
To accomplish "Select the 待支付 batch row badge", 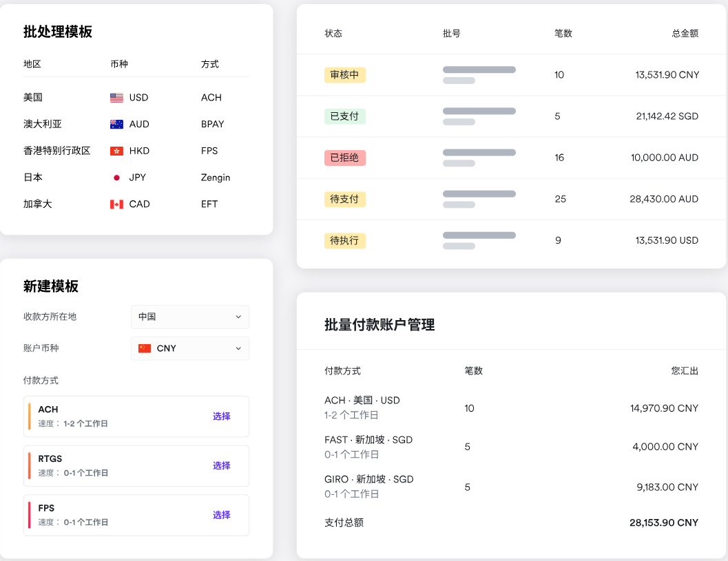I will click(344, 199).
